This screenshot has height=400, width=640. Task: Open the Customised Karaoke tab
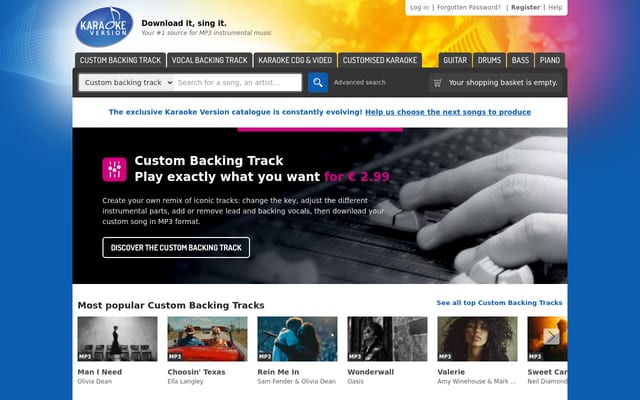coord(380,60)
